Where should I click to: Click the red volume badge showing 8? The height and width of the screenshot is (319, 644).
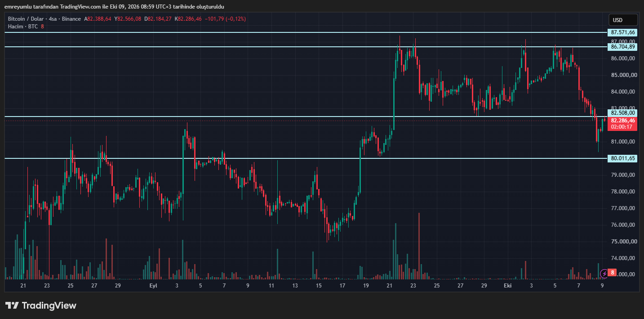tap(613, 273)
